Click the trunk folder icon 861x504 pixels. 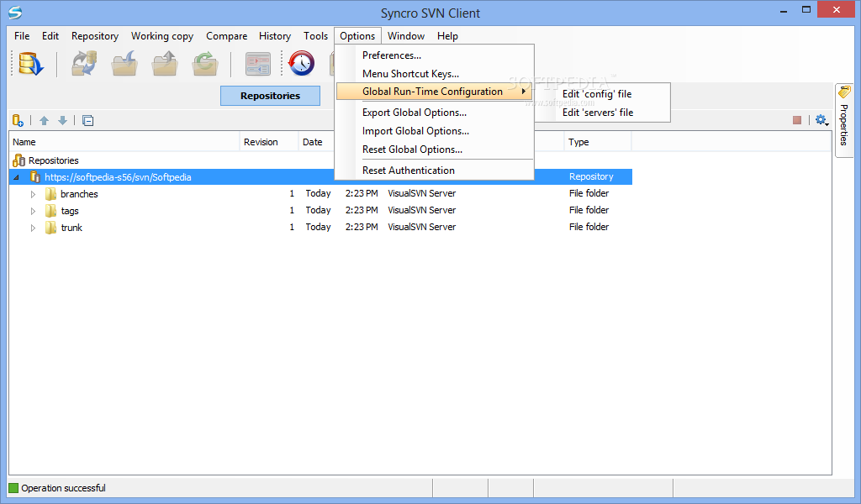(x=50, y=228)
